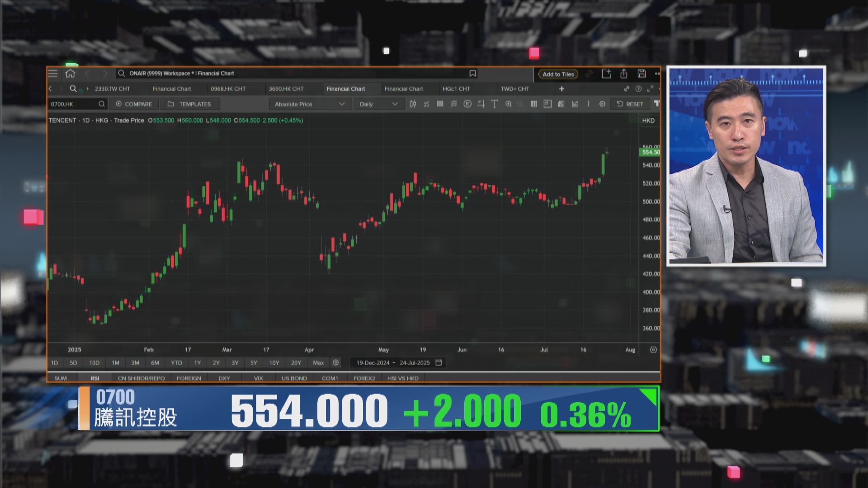Open the RSI bottom tab
This screenshot has height=488, width=868.
coord(94,378)
